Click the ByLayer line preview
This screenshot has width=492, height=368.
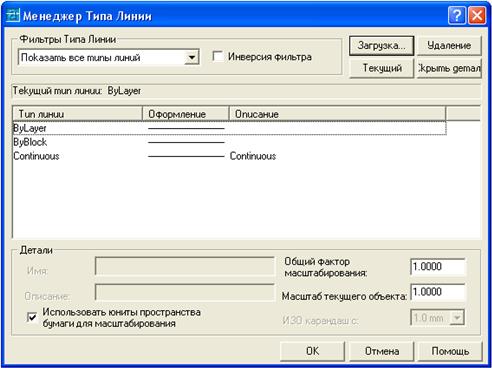coord(186,128)
